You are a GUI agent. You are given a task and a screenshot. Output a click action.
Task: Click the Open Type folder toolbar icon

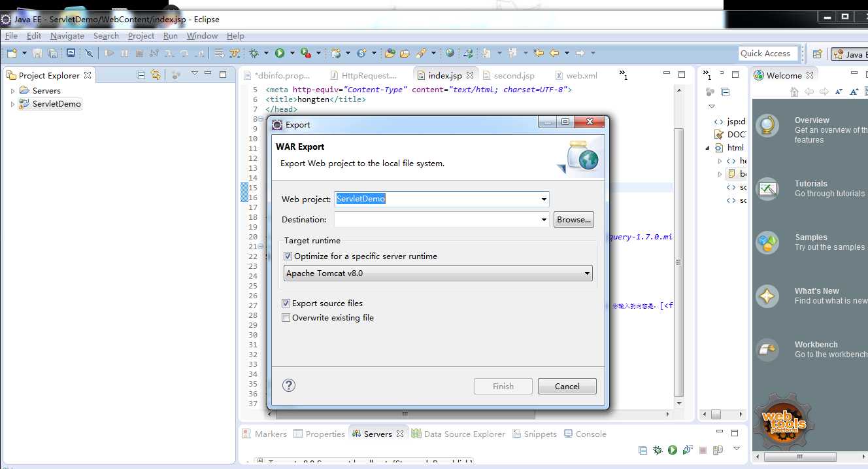pyautogui.click(x=391, y=53)
